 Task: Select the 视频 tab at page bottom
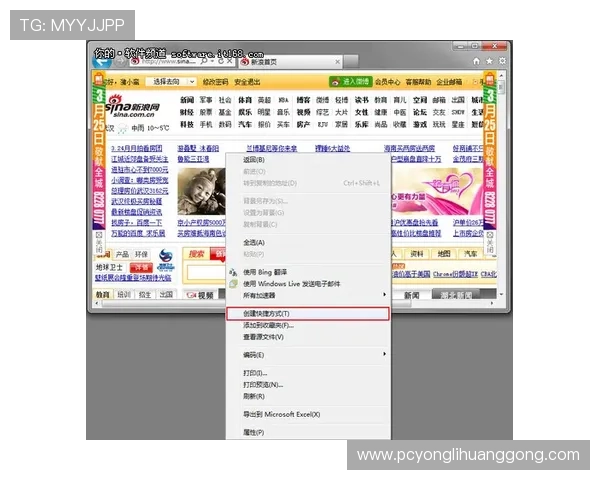click(201, 295)
